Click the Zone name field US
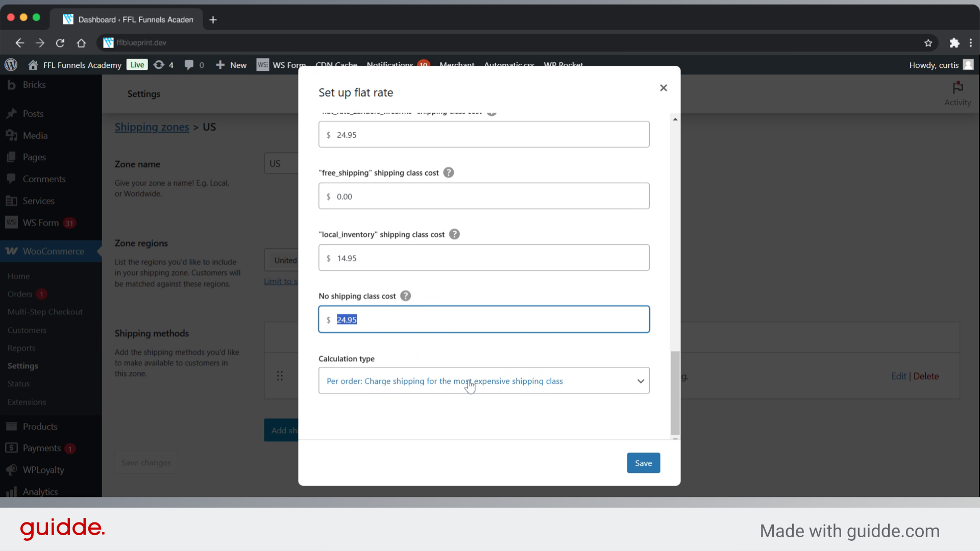 click(x=281, y=163)
